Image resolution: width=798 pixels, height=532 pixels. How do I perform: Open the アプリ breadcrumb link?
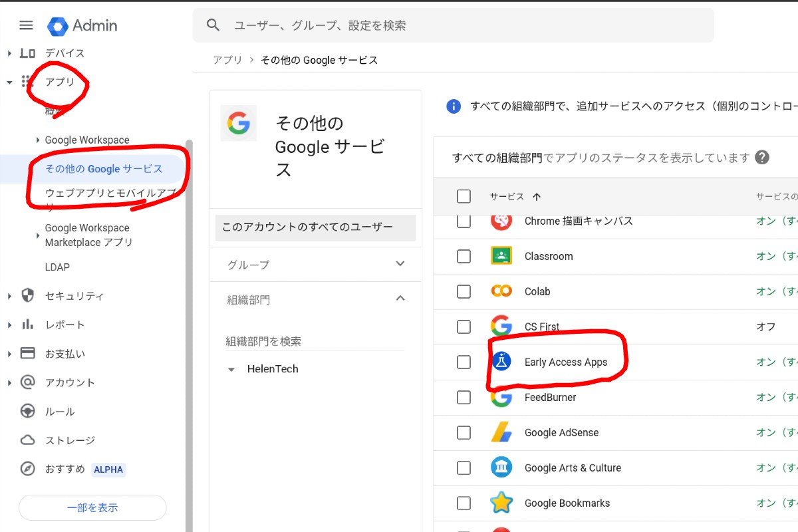tap(227, 60)
